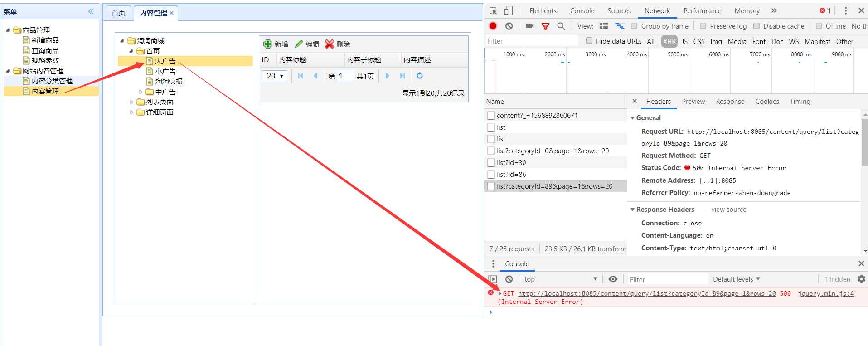This screenshot has width=868, height=346.
Task: Toggle device toolbar icon in DevTools
Action: (x=509, y=10)
